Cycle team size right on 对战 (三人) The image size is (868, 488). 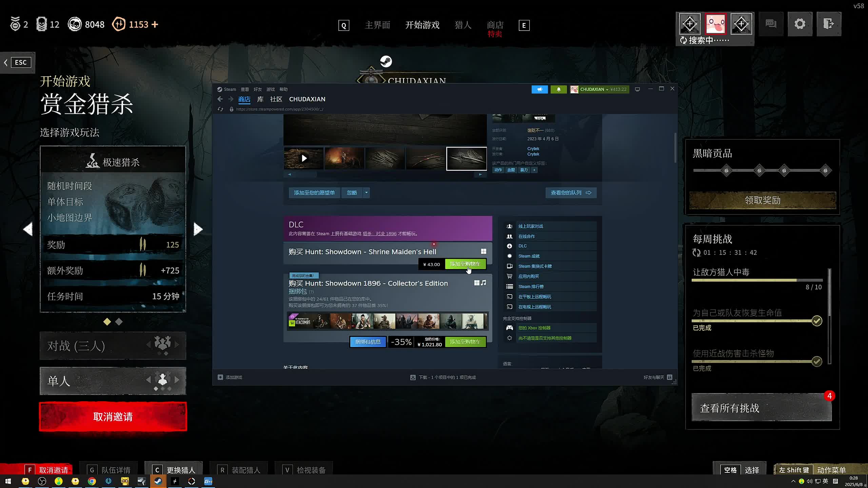tap(177, 344)
